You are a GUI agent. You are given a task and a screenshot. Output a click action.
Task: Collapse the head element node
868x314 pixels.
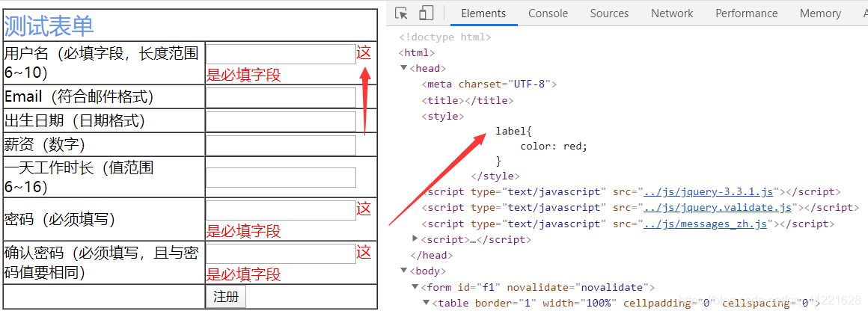(x=403, y=69)
